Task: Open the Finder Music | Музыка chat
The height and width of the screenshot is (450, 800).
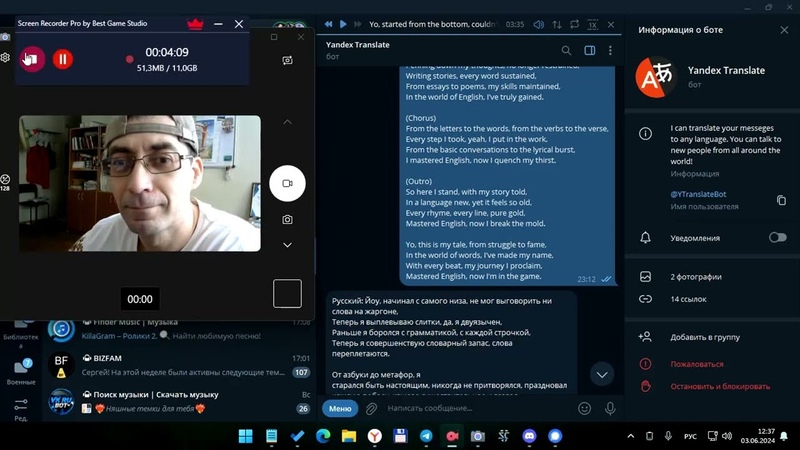Action: [x=179, y=330]
